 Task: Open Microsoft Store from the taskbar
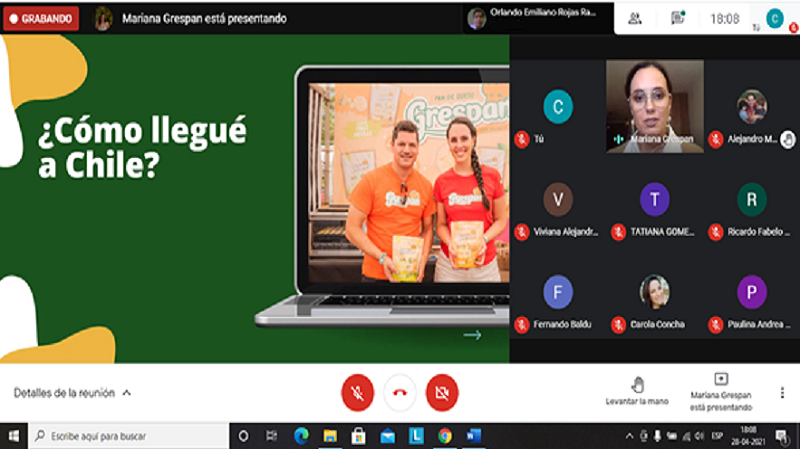click(x=358, y=436)
